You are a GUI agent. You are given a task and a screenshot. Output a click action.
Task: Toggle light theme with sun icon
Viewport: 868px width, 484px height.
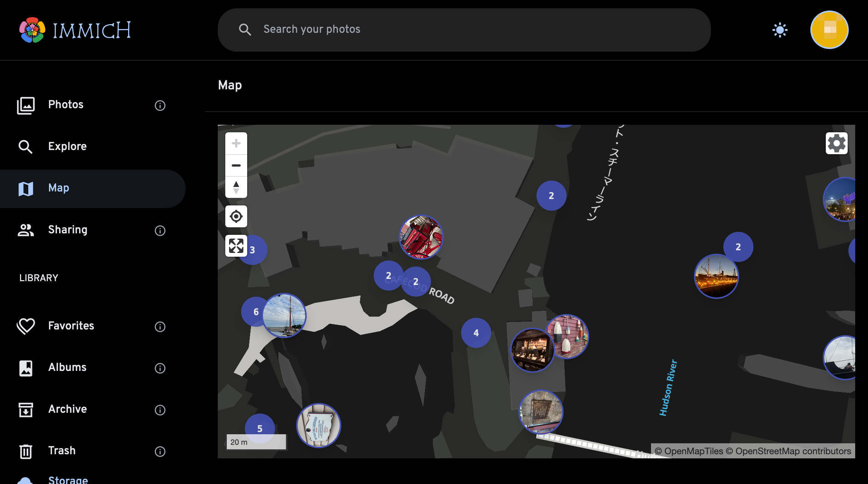pos(779,30)
